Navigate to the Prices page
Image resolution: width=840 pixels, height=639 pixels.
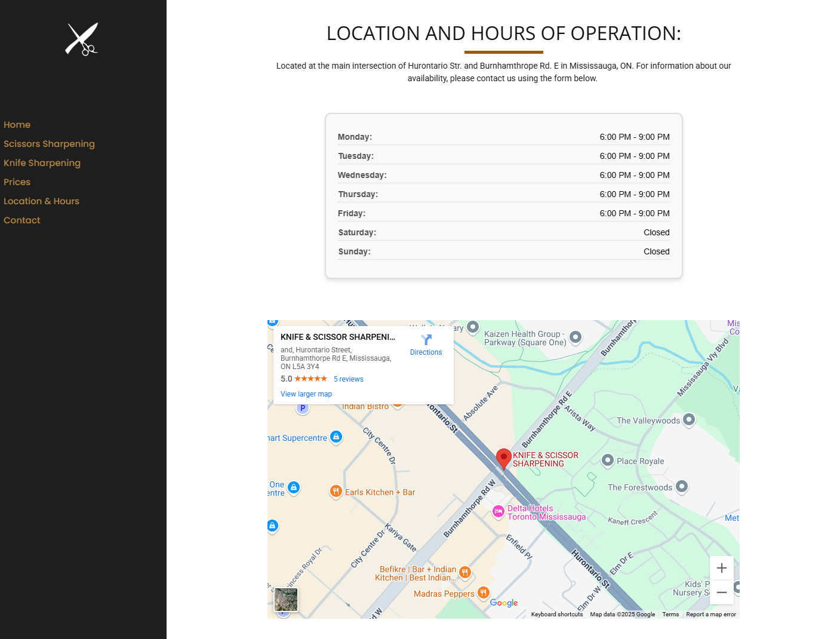click(17, 182)
